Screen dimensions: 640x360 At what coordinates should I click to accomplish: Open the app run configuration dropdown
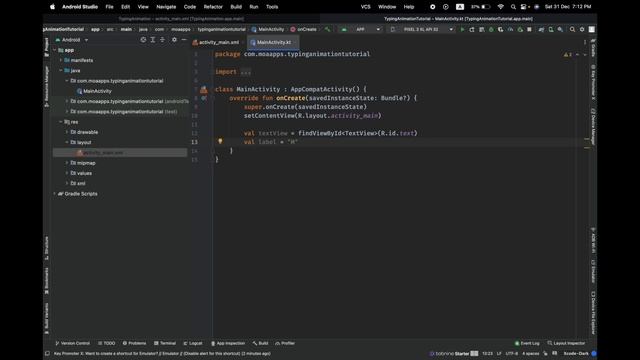[x=361, y=29]
